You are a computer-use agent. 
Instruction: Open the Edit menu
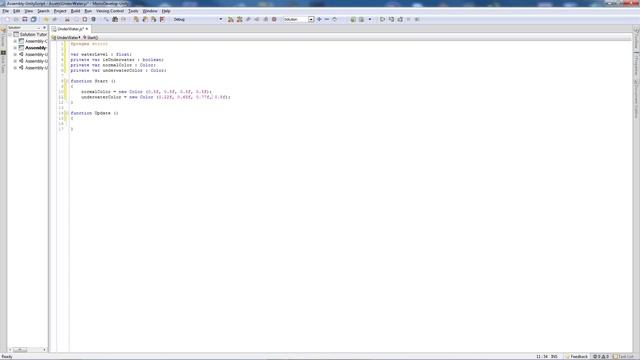[x=16, y=11]
